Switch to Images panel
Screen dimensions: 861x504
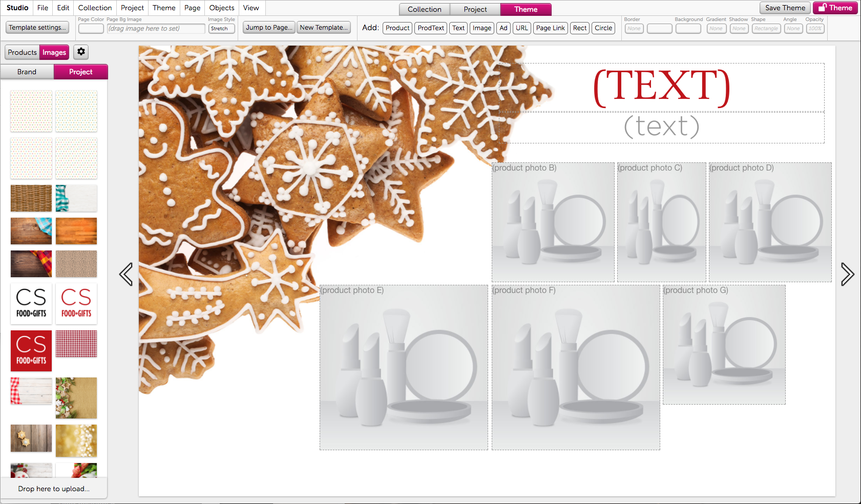(x=54, y=52)
